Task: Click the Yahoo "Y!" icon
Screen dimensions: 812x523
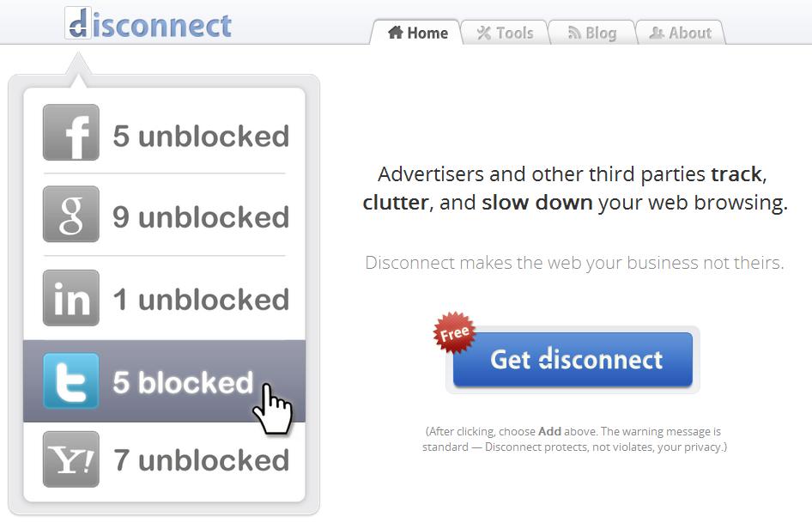Action: coord(71,459)
